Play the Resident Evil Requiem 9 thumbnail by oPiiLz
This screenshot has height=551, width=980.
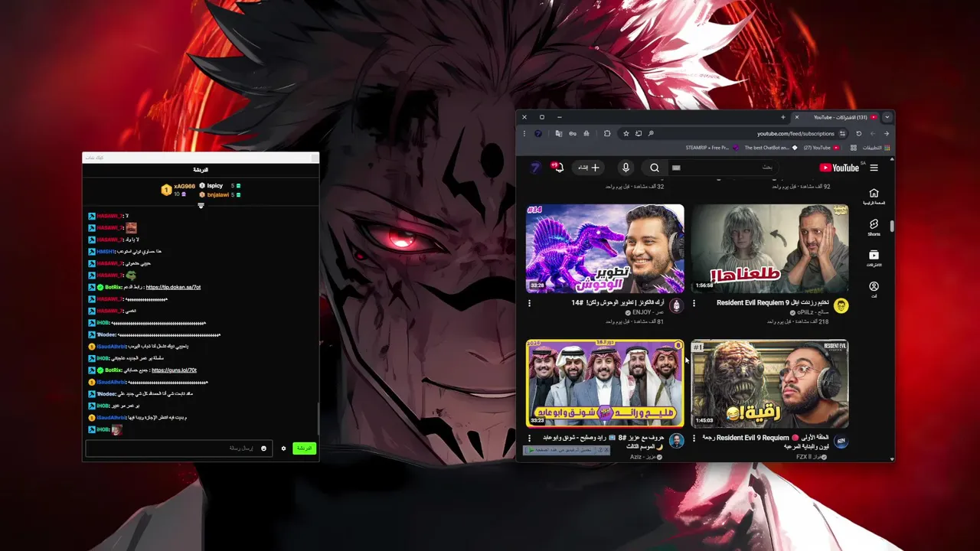769,248
